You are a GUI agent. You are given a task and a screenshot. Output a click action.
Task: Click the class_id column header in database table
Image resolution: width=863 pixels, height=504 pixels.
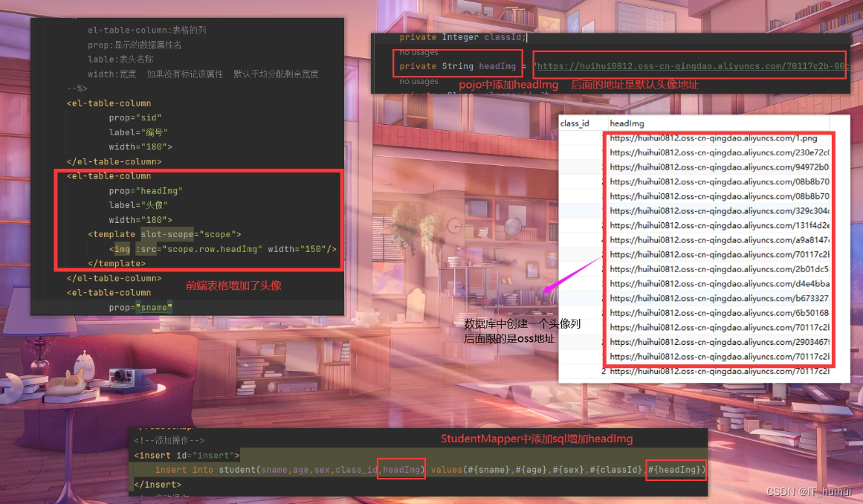tap(575, 123)
